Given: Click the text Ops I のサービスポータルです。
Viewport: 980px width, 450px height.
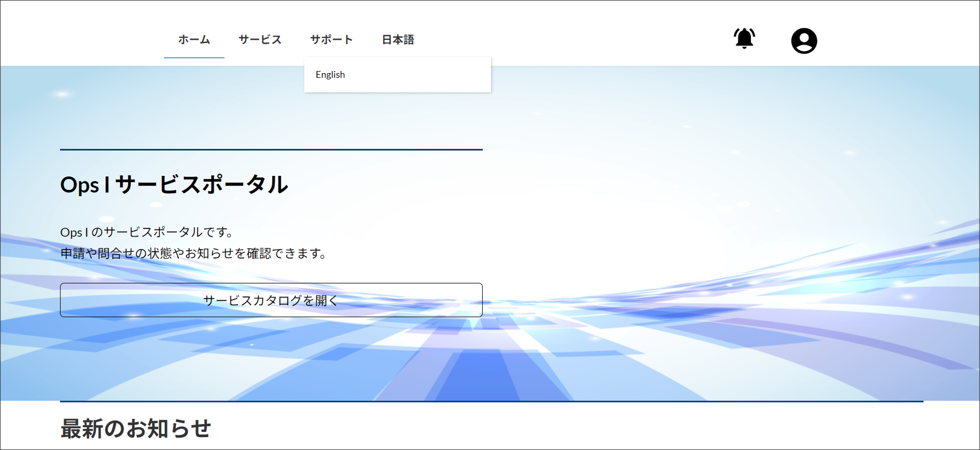Looking at the screenshot, I should [x=147, y=232].
